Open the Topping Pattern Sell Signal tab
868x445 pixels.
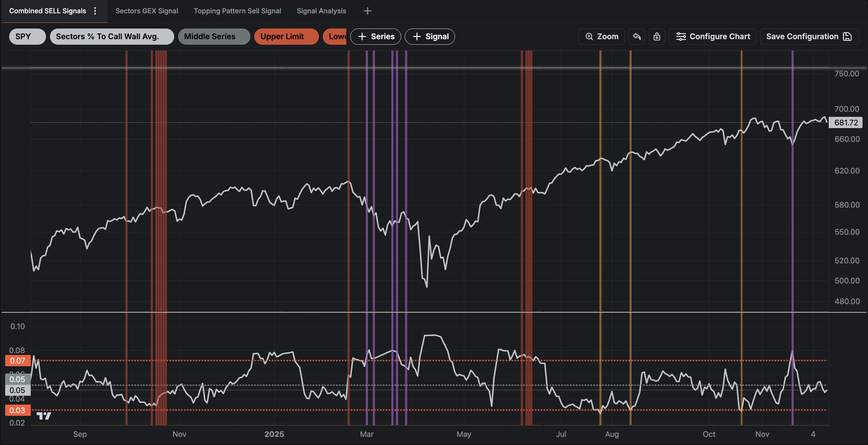point(237,11)
